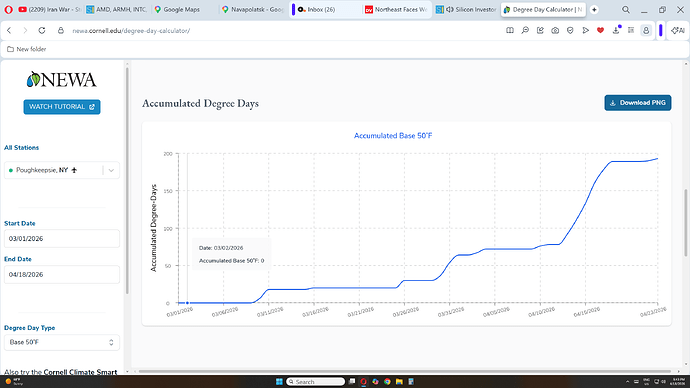690x388 pixels.
Task: Open a new tab with plus button
Action: point(594,9)
